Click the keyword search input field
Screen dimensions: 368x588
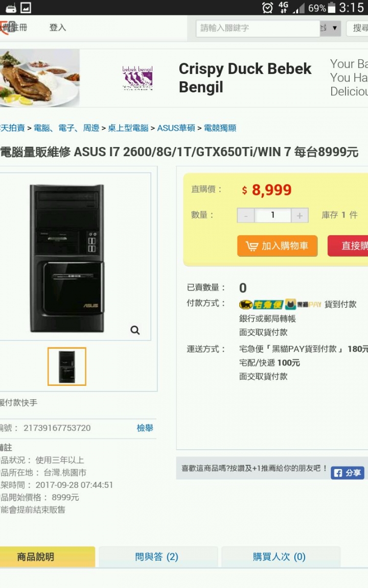[258, 28]
